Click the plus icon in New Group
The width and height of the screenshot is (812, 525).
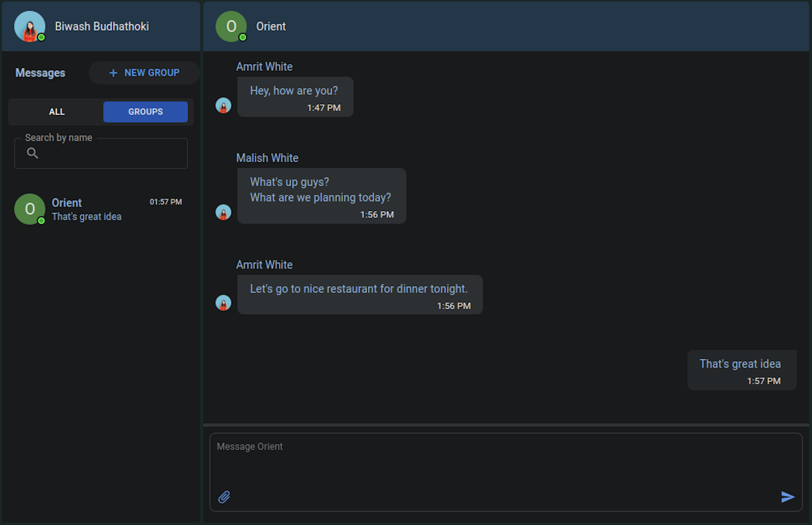[x=113, y=73]
